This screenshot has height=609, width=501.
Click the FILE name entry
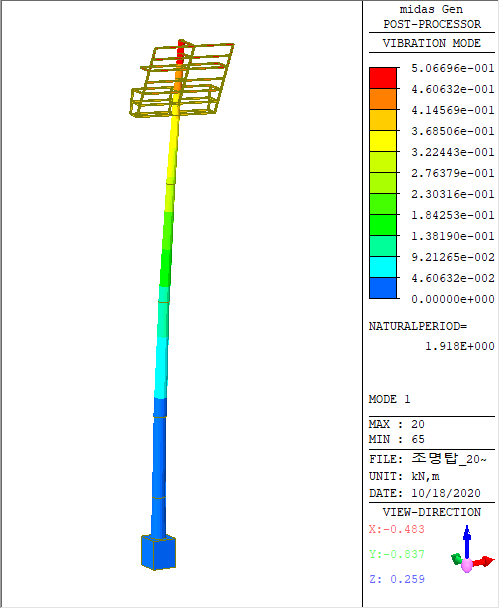tap(428, 459)
